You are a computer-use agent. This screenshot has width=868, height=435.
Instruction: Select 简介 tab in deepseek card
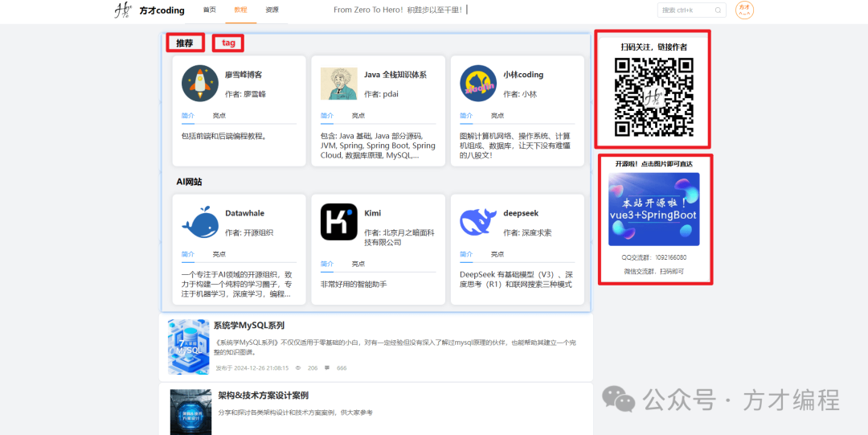pos(466,254)
